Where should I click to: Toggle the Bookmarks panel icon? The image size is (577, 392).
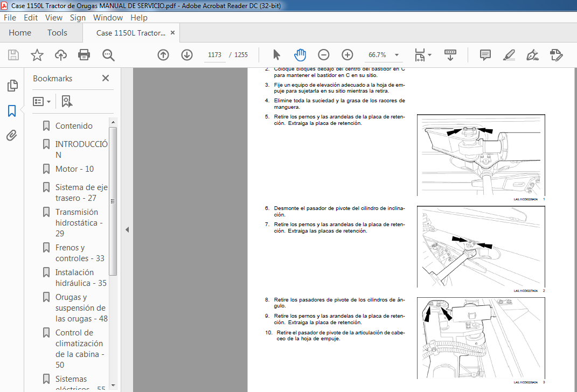[x=12, y=111]
